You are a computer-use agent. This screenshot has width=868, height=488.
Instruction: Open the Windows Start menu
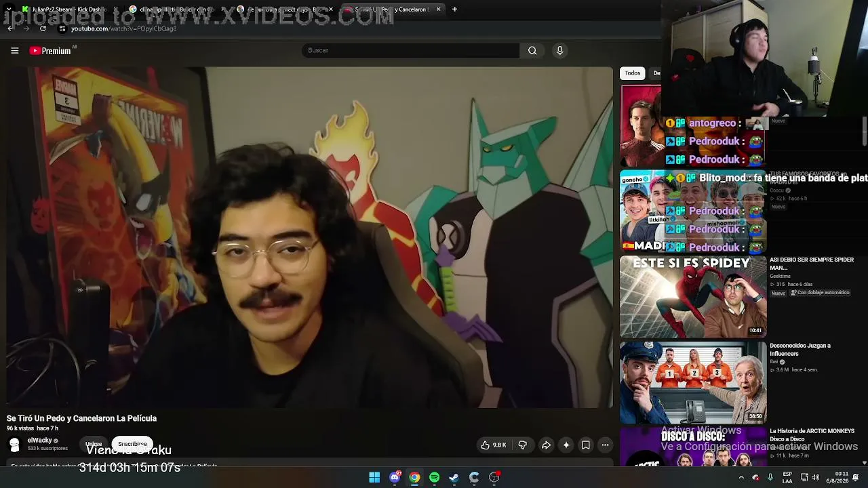click(x=374, y=478)
